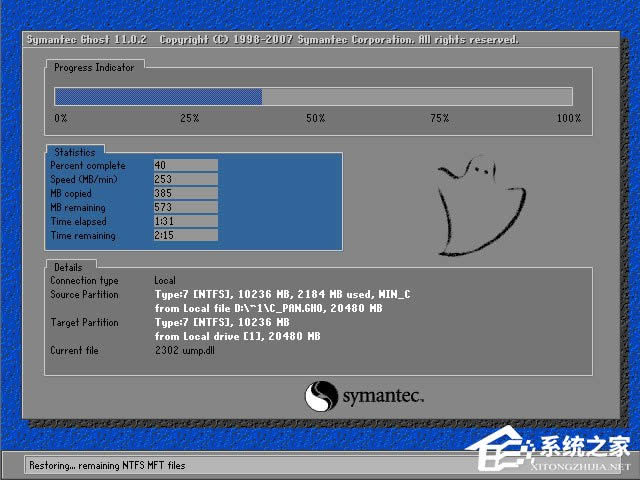Click the ghost mascot drawing
This screenshot has height=480, width=640.
480,205
